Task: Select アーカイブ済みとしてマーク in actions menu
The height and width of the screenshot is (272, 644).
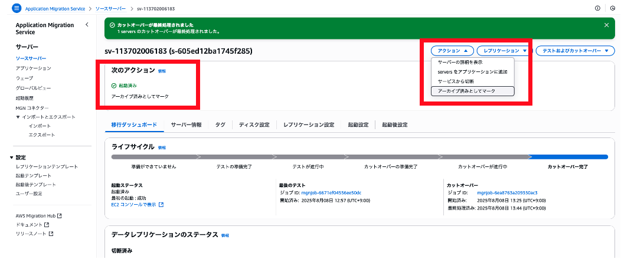Action: point(472,91)
